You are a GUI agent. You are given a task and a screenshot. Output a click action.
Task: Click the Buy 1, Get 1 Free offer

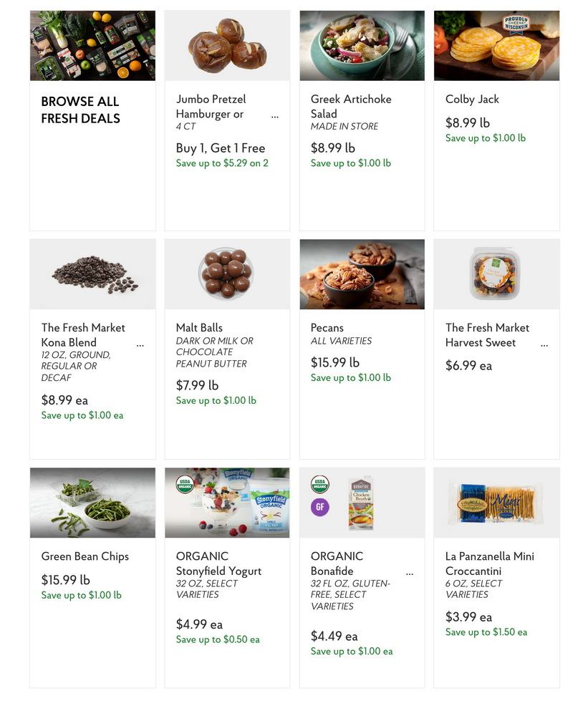pos(220,148)
